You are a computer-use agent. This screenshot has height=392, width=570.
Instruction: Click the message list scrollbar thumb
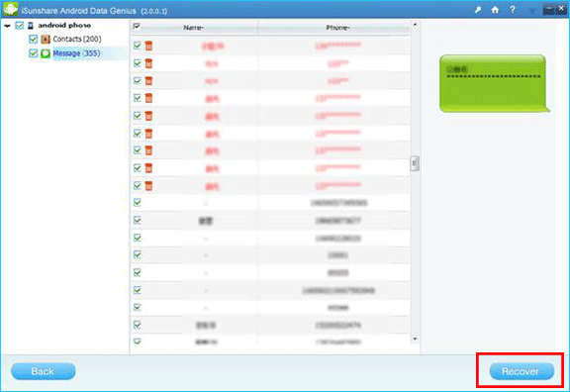pos(415,163)
